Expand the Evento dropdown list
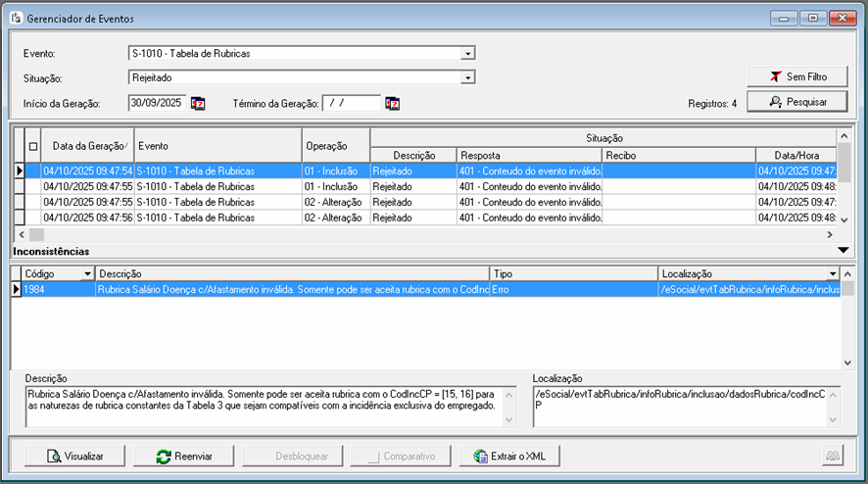 pos(468,53)
